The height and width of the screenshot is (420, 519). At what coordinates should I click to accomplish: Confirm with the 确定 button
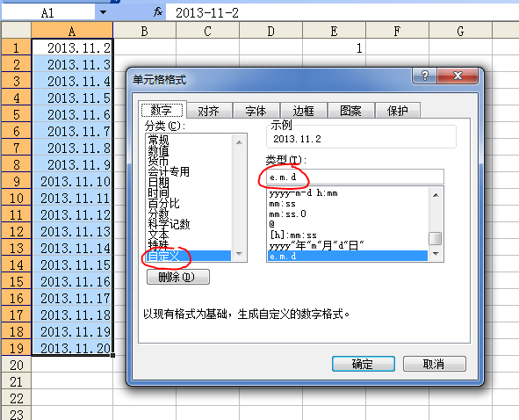point(364,364)
